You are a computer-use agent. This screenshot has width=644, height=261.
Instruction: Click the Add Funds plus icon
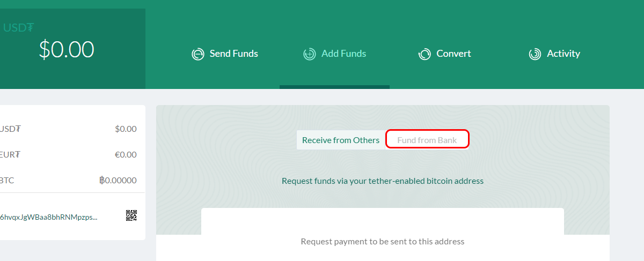[309, 54]
